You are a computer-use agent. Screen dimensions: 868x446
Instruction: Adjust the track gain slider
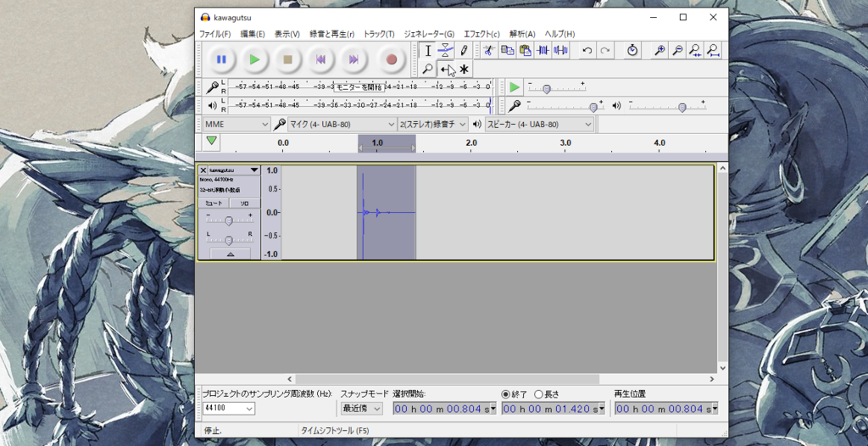228,221
